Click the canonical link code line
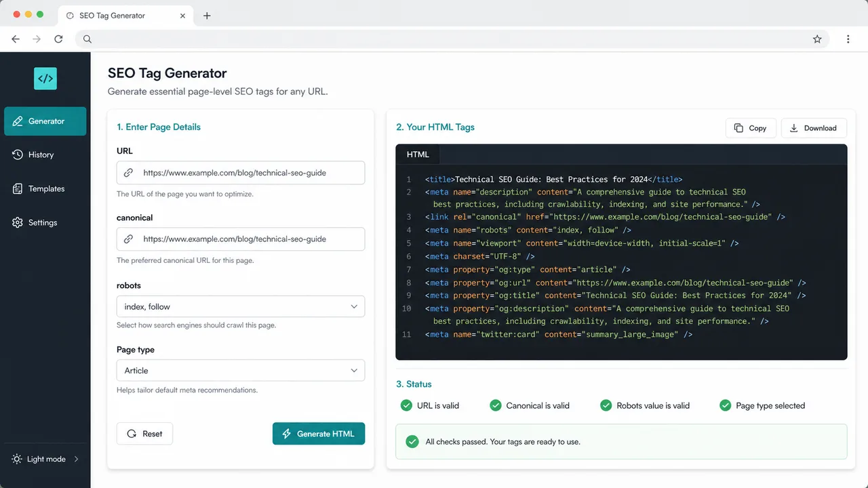Screen dimensions: 868x488 (605, 217)
